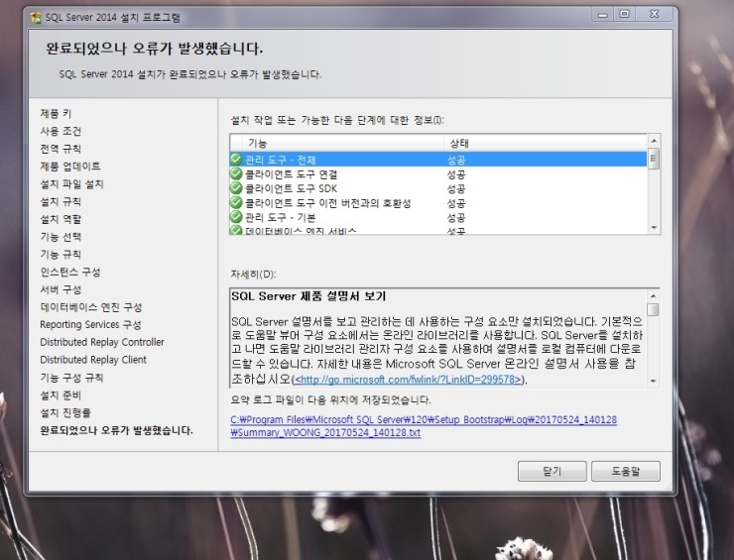Maximize the SQL Server 2014 setup window

pyautogui.click(x=624, y=15)
